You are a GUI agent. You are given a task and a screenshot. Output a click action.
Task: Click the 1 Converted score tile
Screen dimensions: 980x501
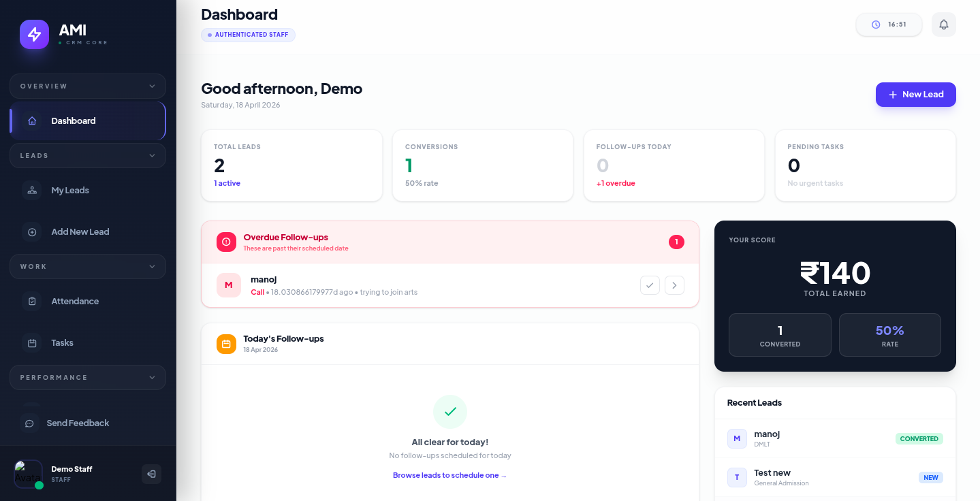pos(780,335)
